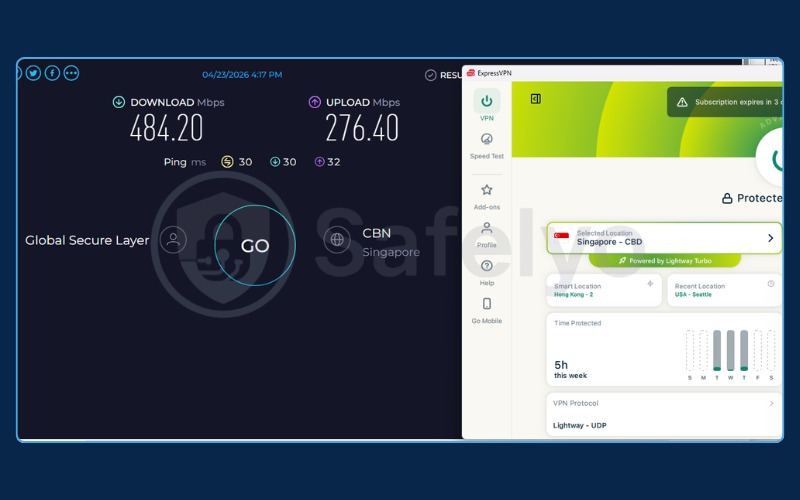Toggle the ExpressVPN power connect button
The image size is (800, 500).
point(770,158)
